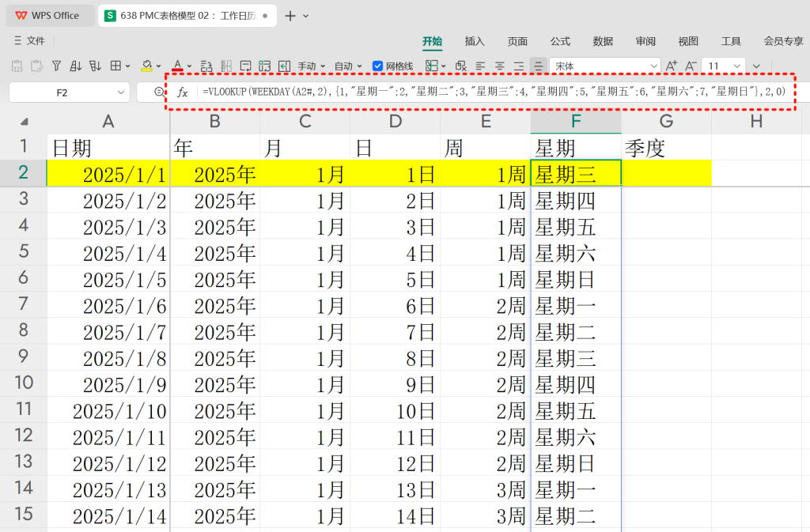Select the 638 PMC表格模型 document tab

coord(187,16)
